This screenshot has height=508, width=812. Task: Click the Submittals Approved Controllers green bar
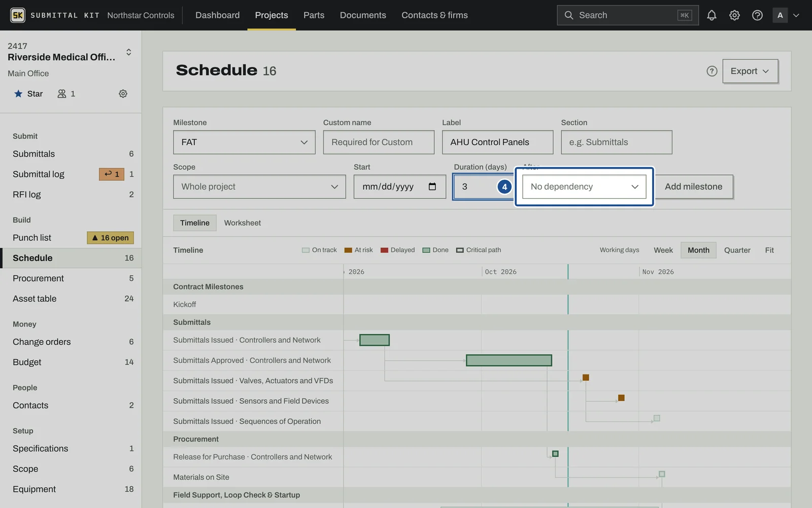coord(509,360)
